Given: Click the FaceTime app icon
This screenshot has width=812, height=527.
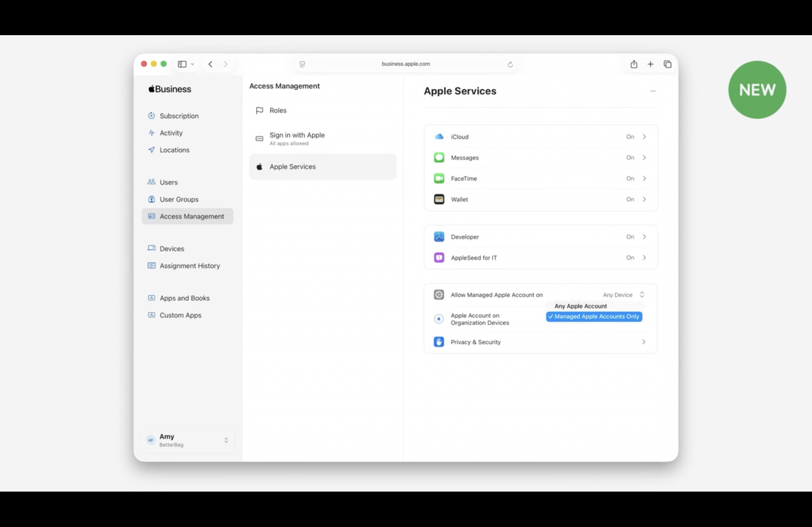Looking at the screenshot, I should tap(439, 178).
